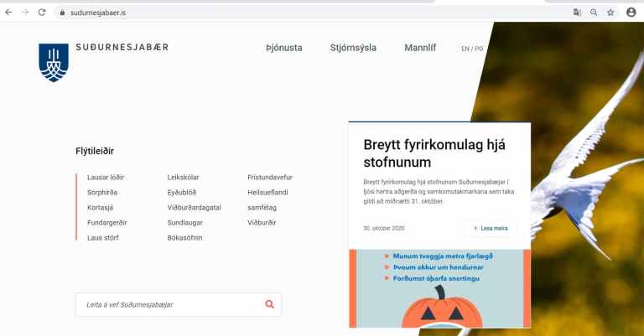
Task: Click the Suðurnesjabær shield logo
Action: pyautogui.click(x=54, y=63)
